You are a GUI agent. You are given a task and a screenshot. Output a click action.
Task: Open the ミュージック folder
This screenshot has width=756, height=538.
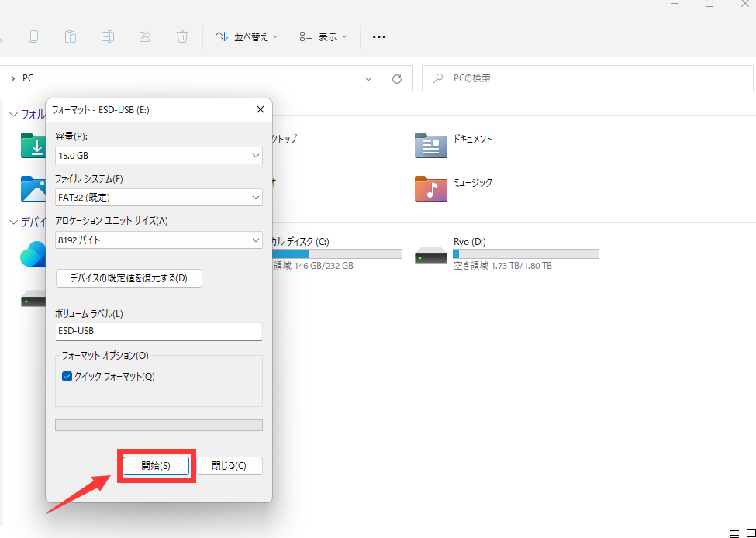(431, 188)
